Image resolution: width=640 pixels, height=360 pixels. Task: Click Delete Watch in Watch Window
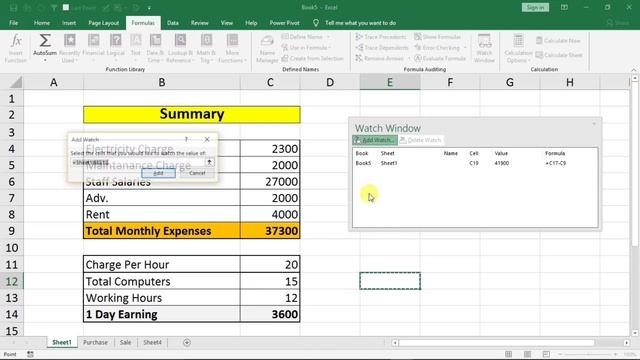[x=420, y=140]
